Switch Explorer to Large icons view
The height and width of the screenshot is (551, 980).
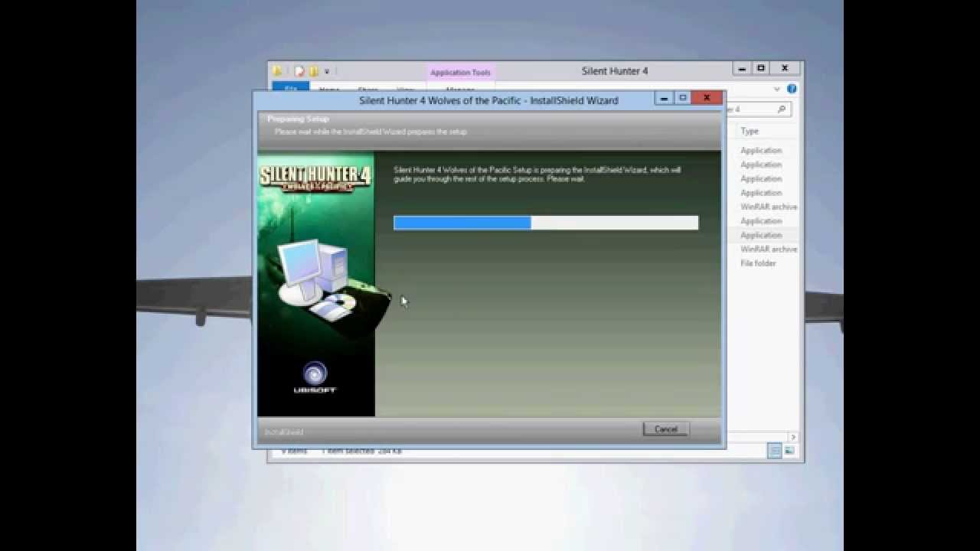789,452
